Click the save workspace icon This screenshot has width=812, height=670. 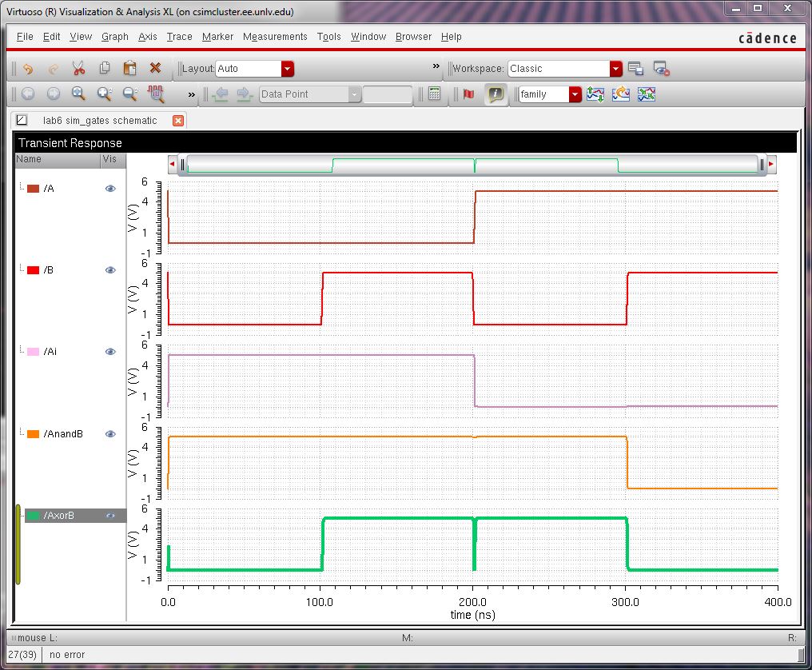point(635,69)
